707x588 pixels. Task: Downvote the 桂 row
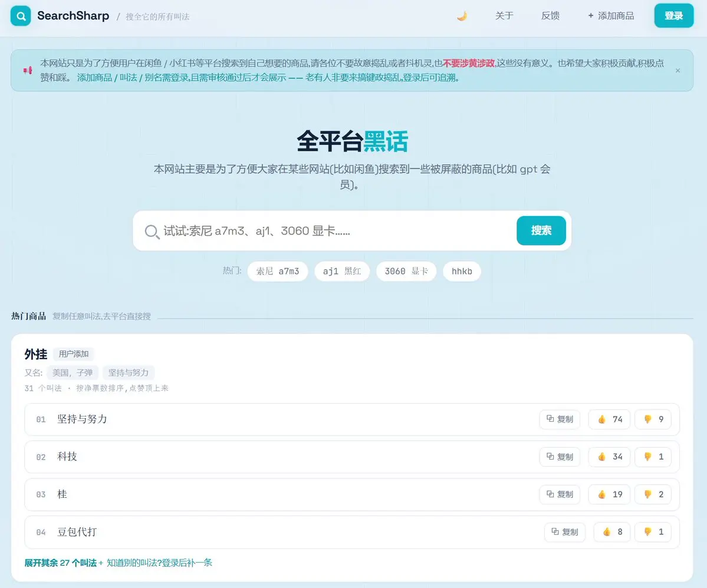tap(653, 494)
